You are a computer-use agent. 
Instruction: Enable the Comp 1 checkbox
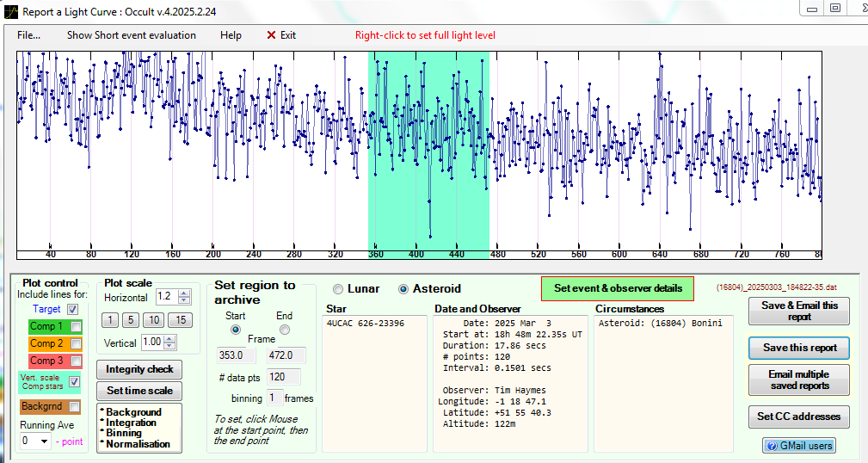76,327
